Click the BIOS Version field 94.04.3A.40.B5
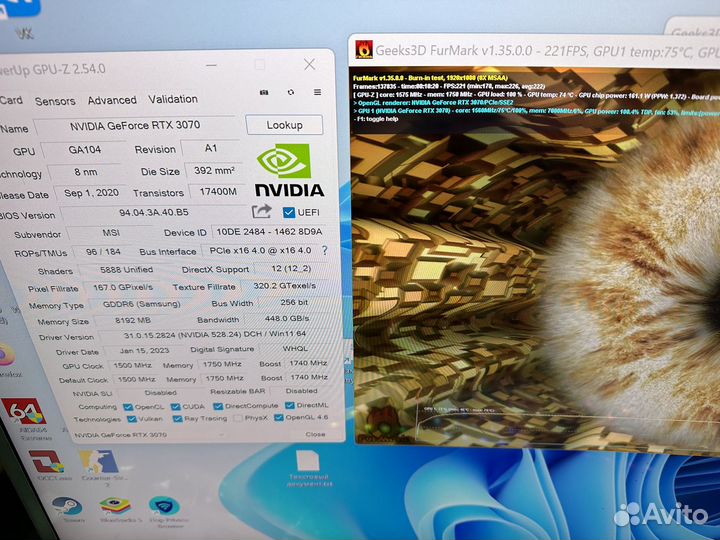This screenshot has height=540, width=720. [154, 213]
